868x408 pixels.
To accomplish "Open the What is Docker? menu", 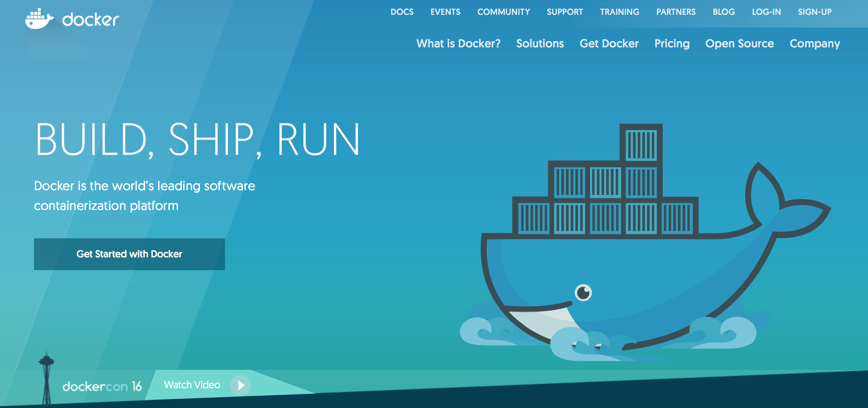I will tap(458, 43).
